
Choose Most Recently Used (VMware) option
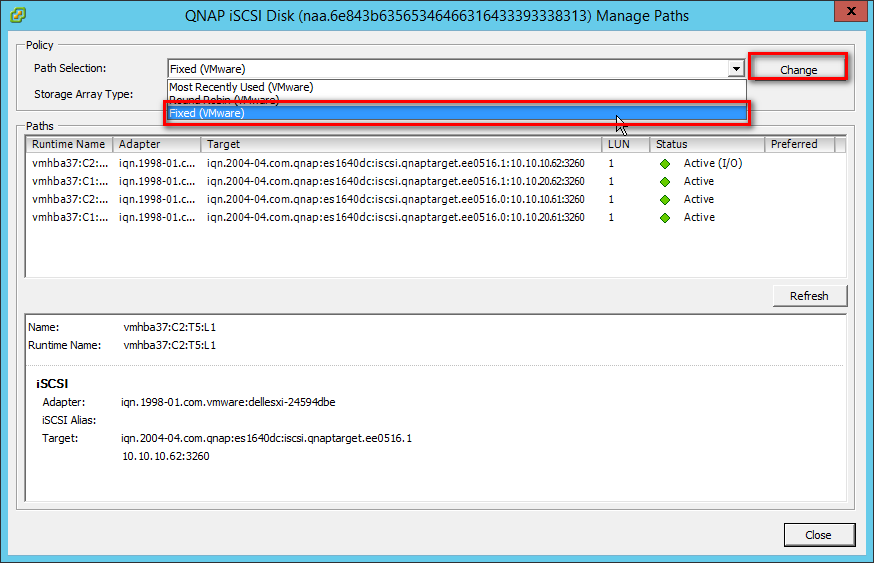click(x=241, y=87)
